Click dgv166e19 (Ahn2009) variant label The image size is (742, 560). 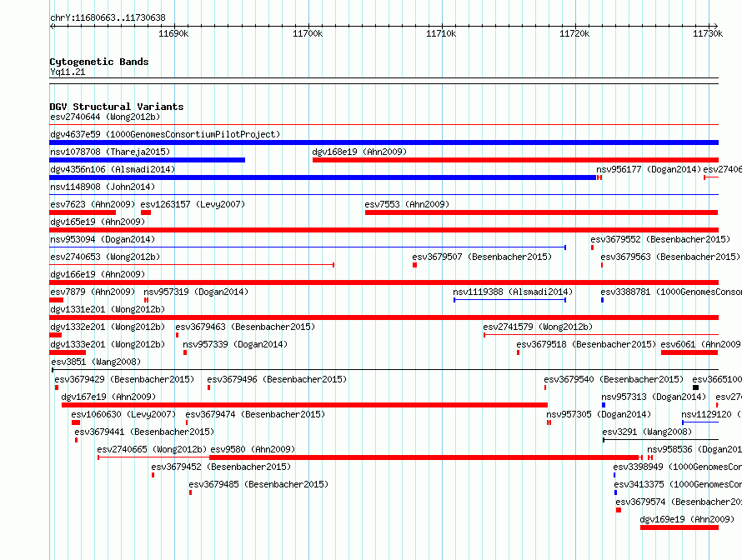98,274
